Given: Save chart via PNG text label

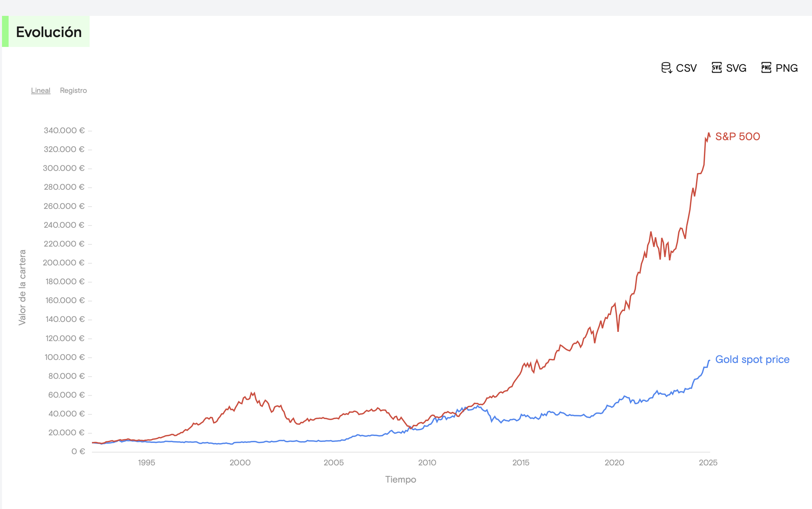Looking at the screenshot, I should point(787,68).
